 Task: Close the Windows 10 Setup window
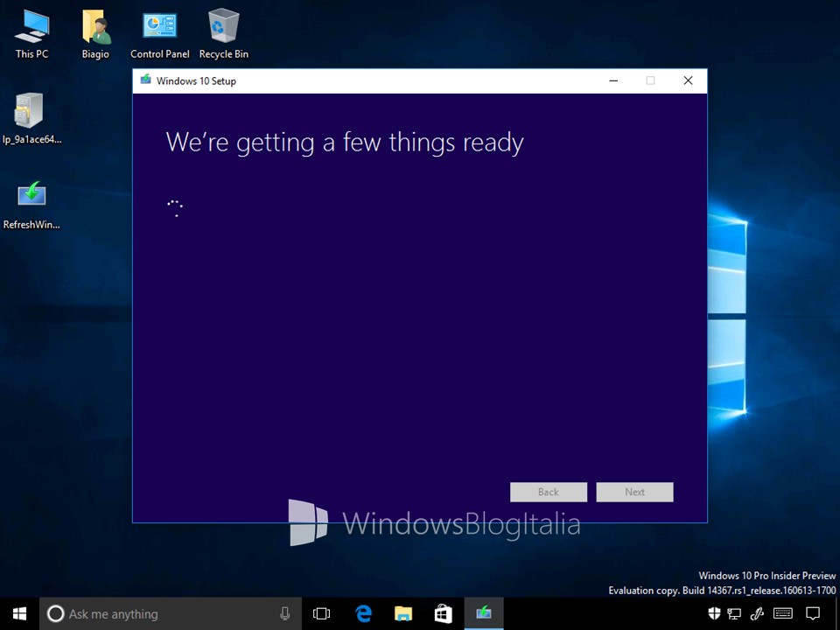(689, 80)
